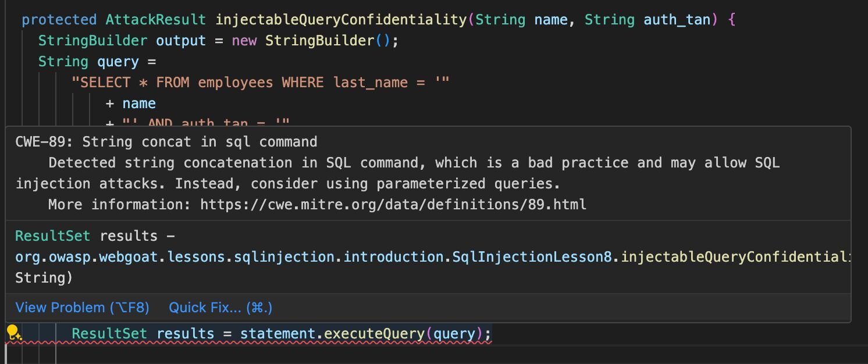Click the auth_tan parameter in the signature
Screen dimensions: 868x364
pyautogui.click(x=677, y=20)
